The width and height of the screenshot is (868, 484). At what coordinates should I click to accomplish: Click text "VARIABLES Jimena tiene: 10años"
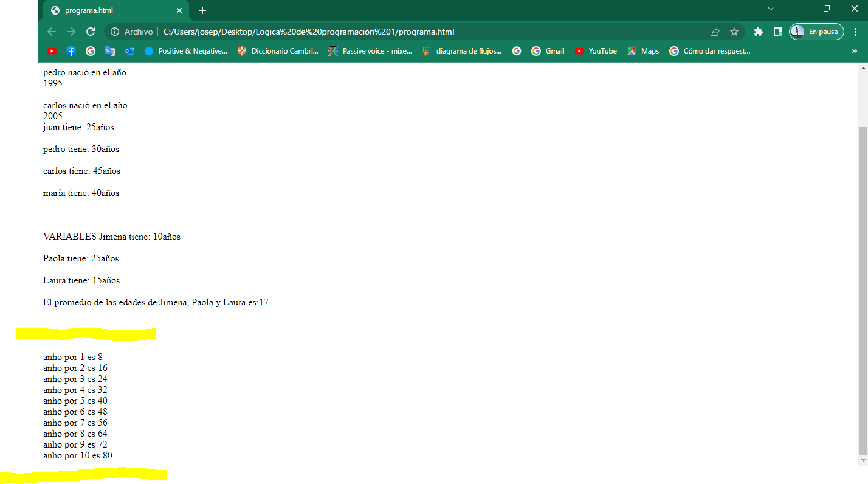click(x=112, y=237)
